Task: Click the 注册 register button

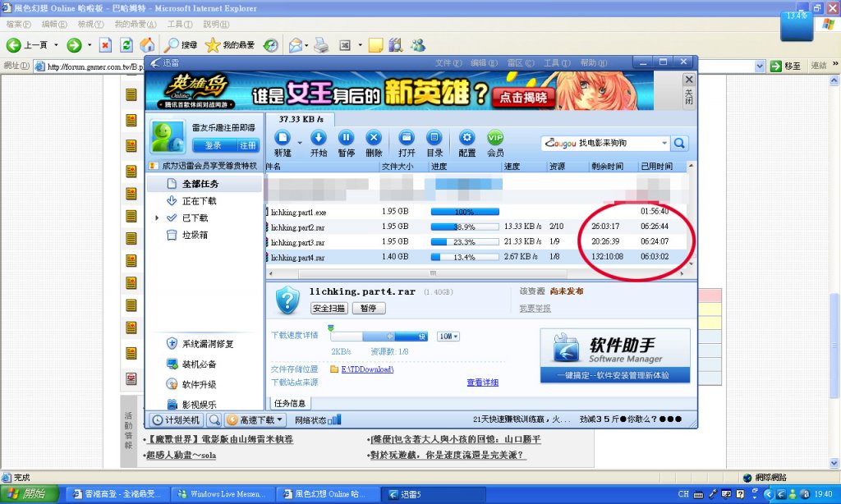Action: click(x=247, y=145)
